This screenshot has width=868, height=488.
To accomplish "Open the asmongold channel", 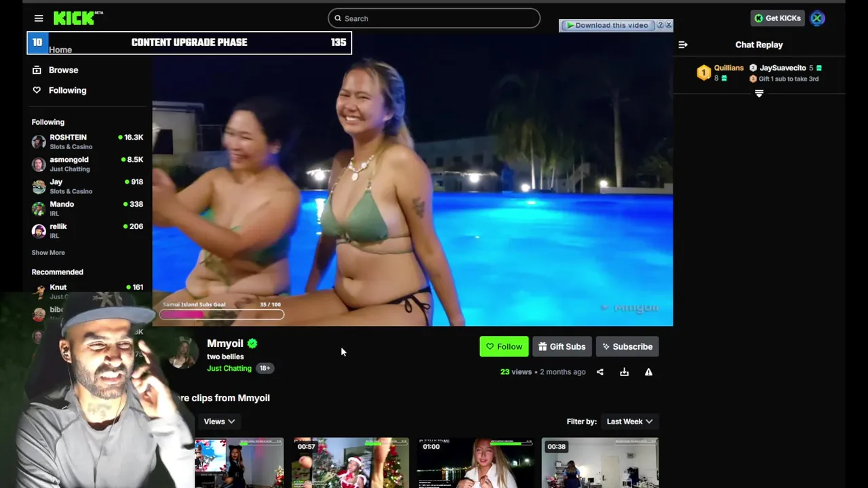I will tap(87, 164).
